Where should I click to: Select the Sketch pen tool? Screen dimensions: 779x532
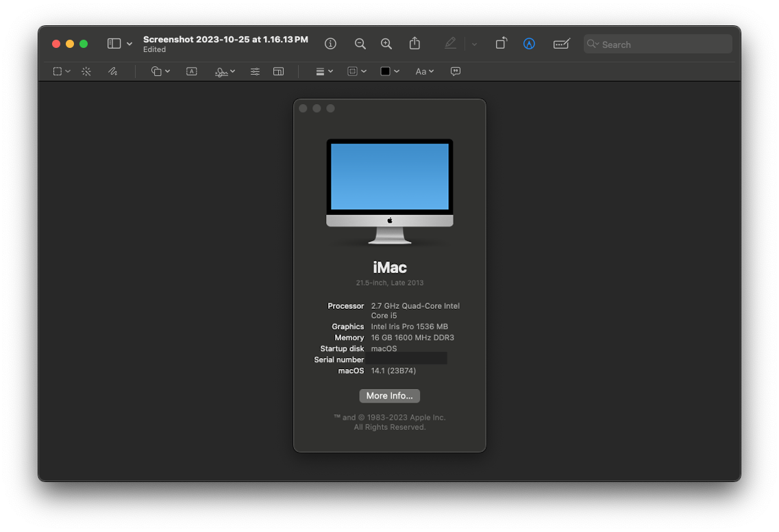click(x=112, y=71)
